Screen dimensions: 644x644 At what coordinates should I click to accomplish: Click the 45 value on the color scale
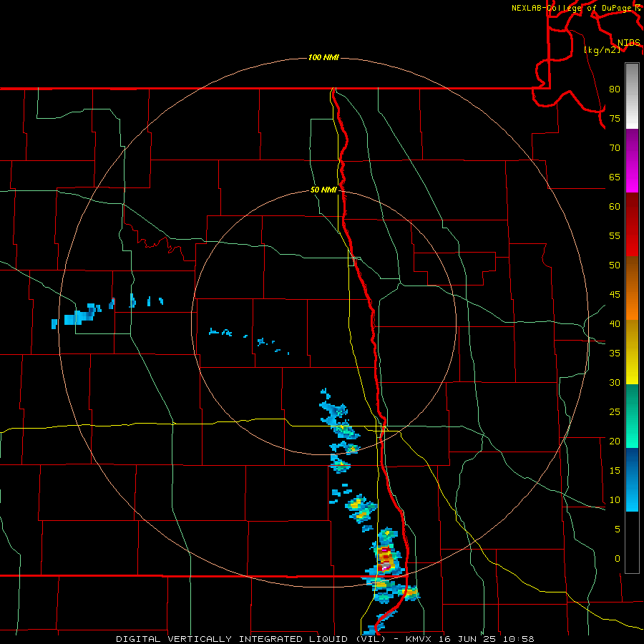pos(615,295)
